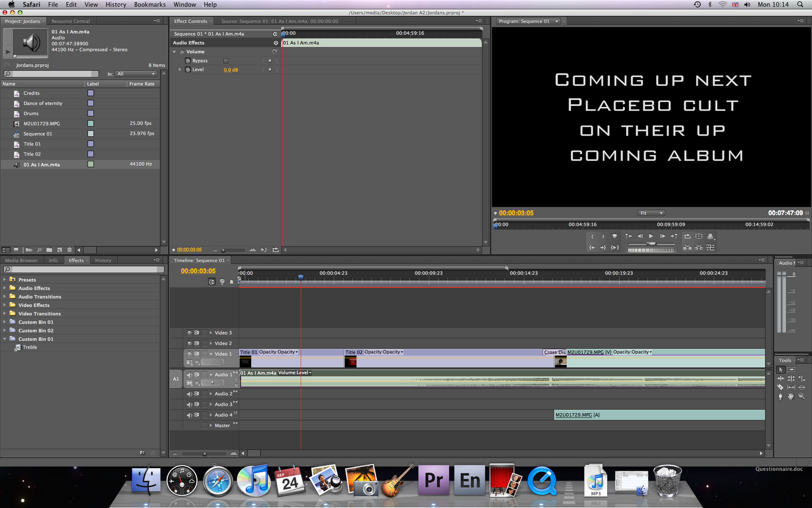Viewport: 812px width, 508px height.
Task: Click the Clear trash icon in Project panel
Action: coord(70,250)
